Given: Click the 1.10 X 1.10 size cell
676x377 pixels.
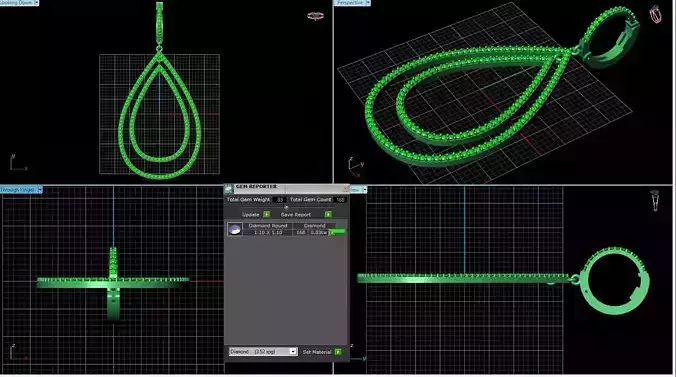Looking at the screenshot, I should 268,232.
